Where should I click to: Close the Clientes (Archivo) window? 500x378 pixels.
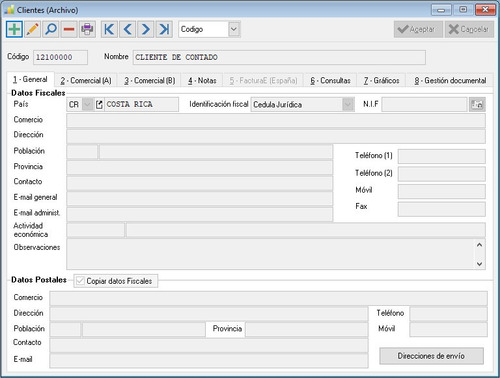[x=485, y=10]
